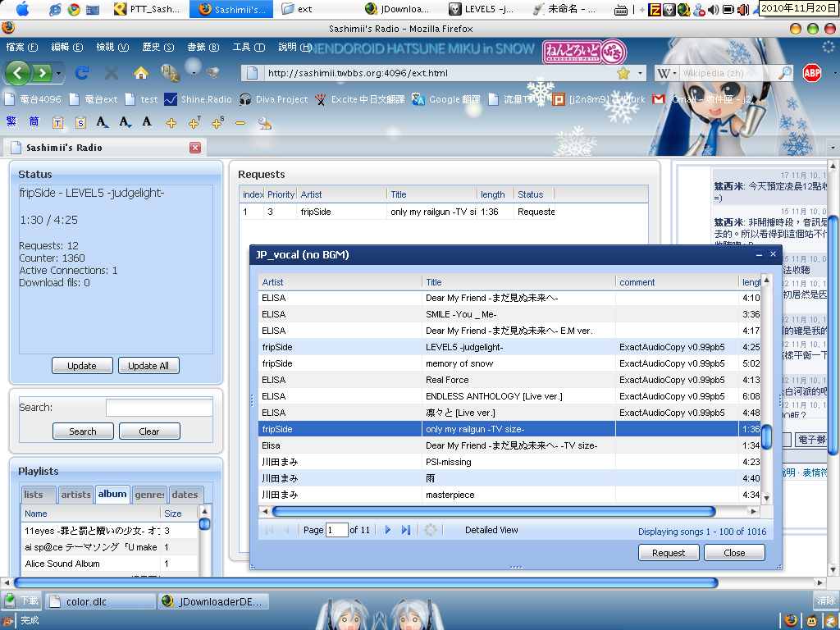Go to the Firefox home page icon
Viewport: 840px width, 630px height.
tap(140, 73)
